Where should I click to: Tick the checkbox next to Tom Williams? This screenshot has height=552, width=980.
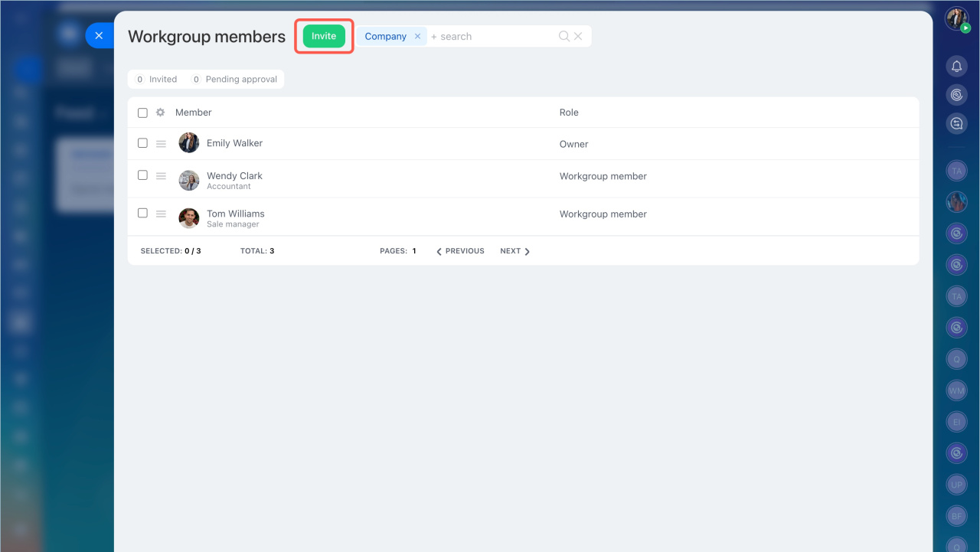pos(142,214)
